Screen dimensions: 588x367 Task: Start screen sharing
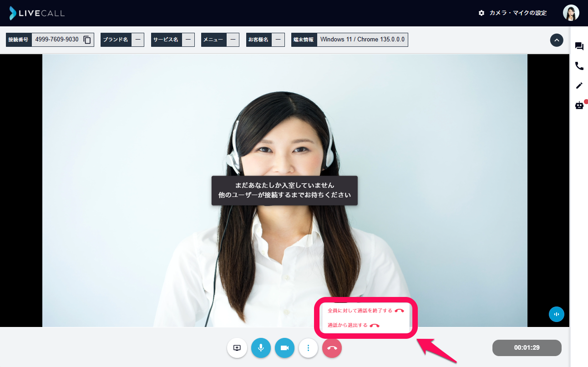pyautogui.click(x=237, y=348)
